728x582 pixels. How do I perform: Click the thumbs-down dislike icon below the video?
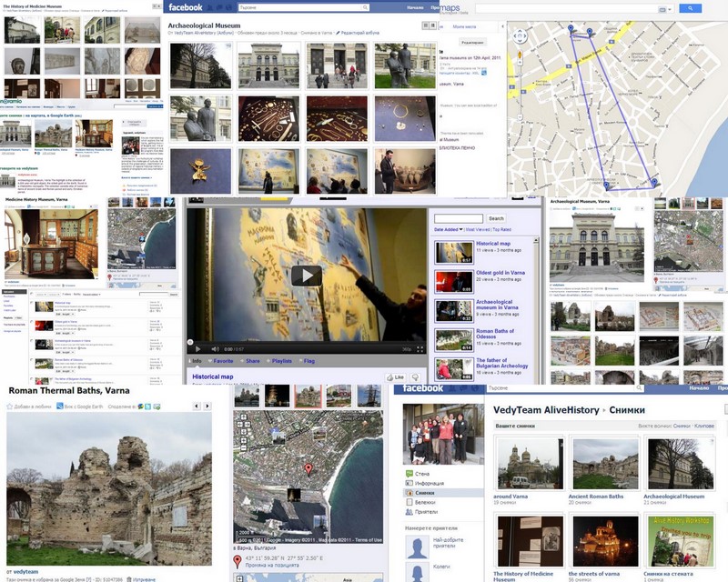[416, 376]
